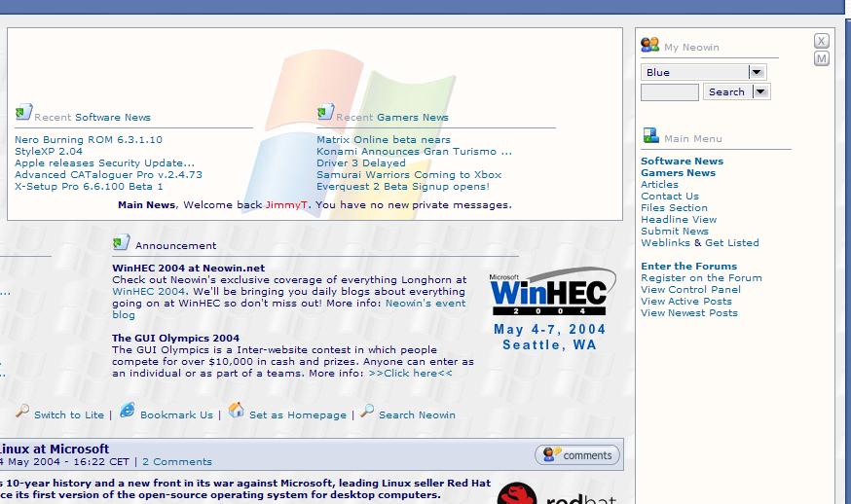
Task: Open Everquest 2 Beta Signup opens
Action: coord(403,186)
